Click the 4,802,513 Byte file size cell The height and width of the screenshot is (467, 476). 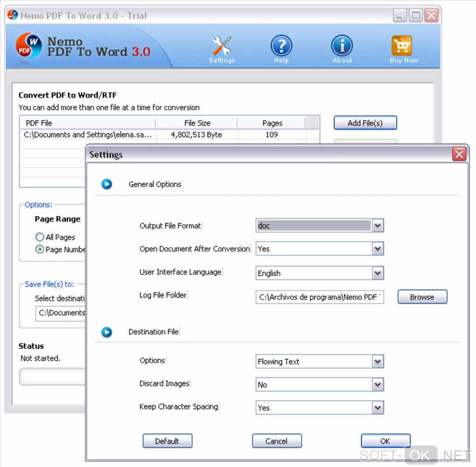pyautogui.click(x=197, y=135)
